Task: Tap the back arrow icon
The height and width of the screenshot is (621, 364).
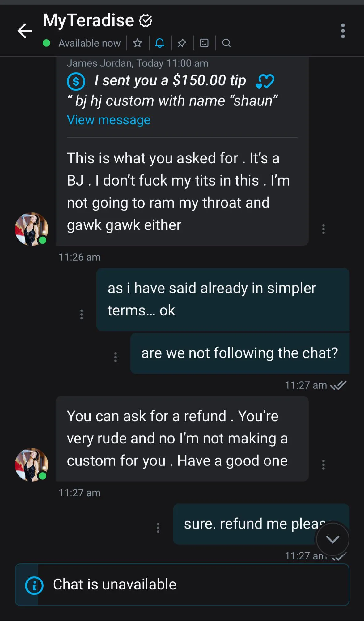Action: (25, 31)
